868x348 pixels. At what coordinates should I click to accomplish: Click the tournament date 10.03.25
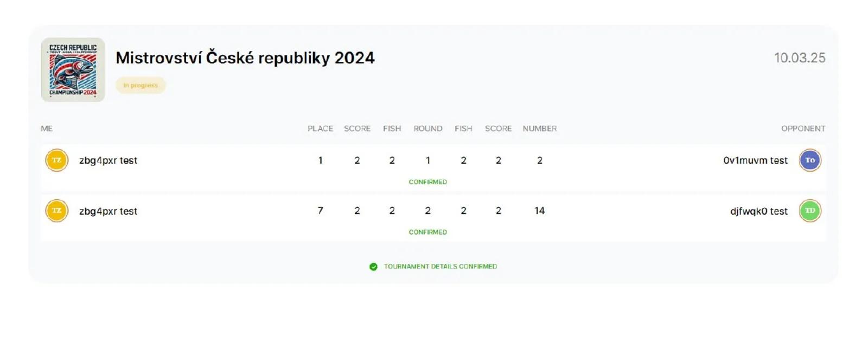(800, 58)
